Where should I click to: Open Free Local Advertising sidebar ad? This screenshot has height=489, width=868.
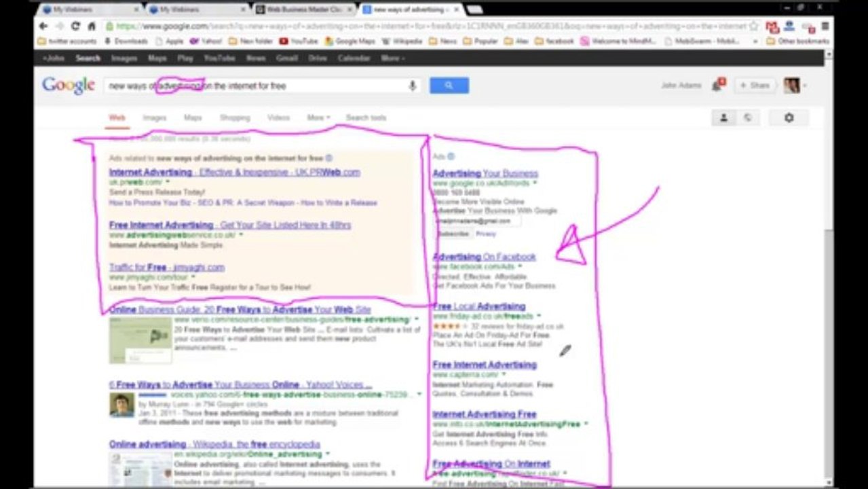tap(479, 306)
